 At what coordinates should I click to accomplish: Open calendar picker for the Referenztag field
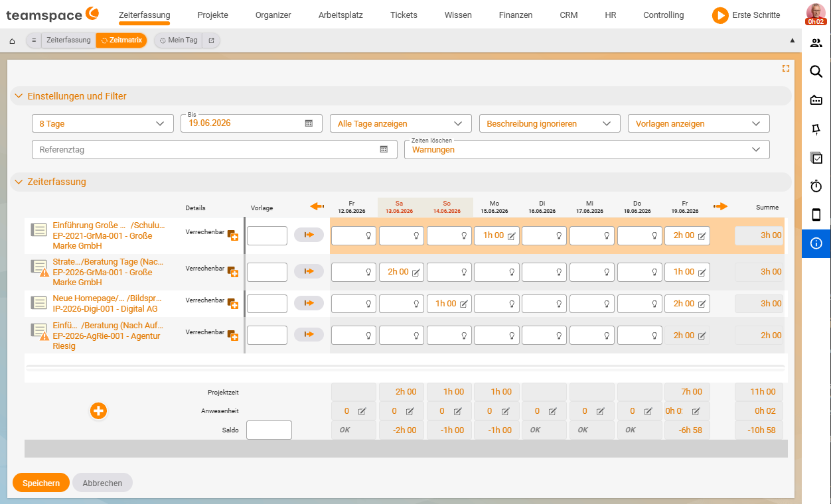pos(384,149)
